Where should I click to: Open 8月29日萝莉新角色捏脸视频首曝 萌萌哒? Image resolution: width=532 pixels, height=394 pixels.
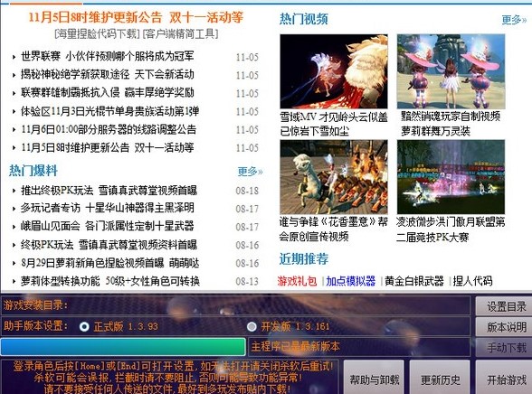(x=110, y=263)
